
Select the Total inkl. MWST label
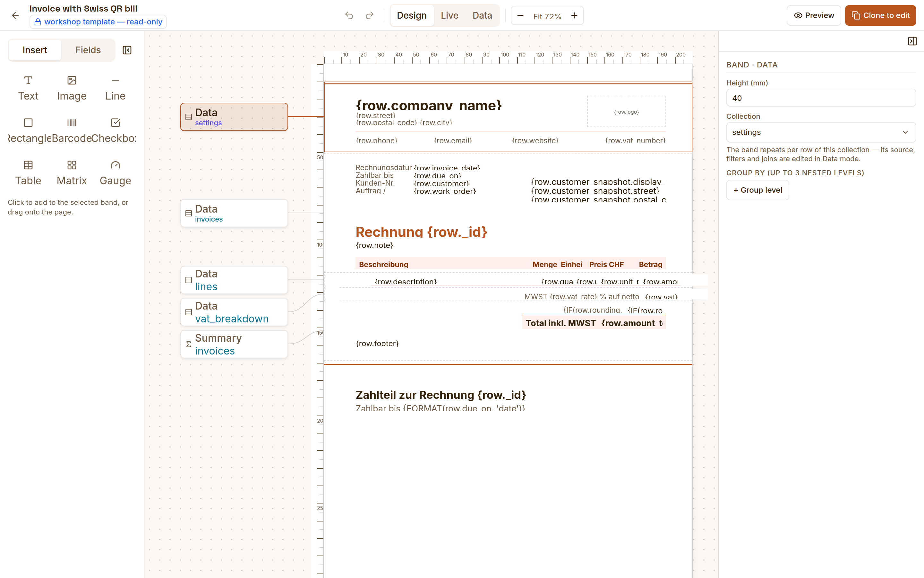[x=560, y=323]
